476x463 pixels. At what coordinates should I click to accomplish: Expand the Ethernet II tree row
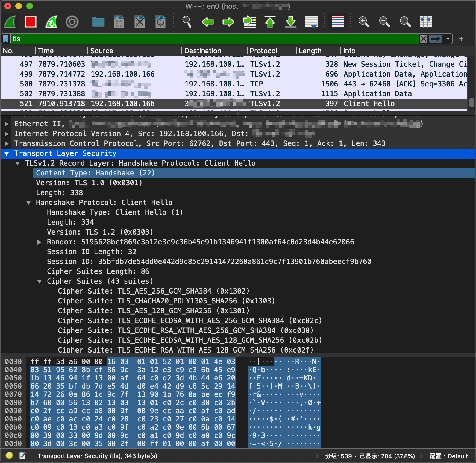(x=7, y=124)
